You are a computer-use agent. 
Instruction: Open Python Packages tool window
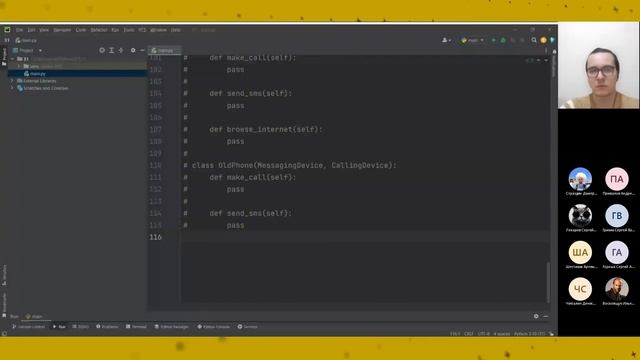[x=171, y=327]
